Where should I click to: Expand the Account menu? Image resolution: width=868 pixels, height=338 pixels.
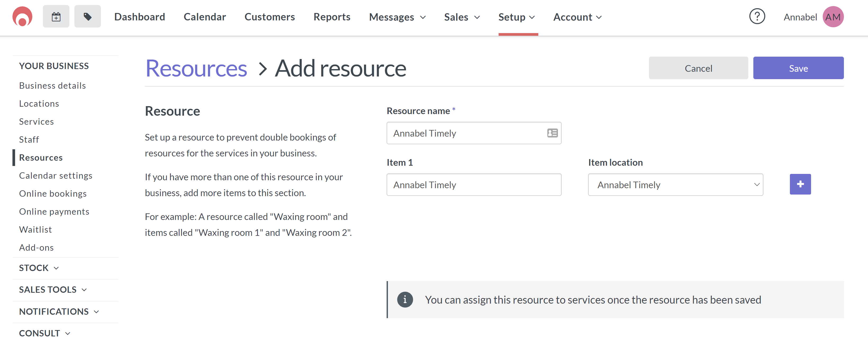pyautogui.click(x=577, y=17)
